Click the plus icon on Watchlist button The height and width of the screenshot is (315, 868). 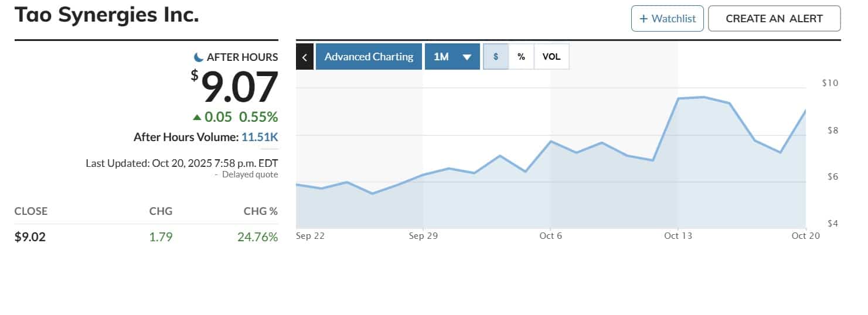[644, 19]
